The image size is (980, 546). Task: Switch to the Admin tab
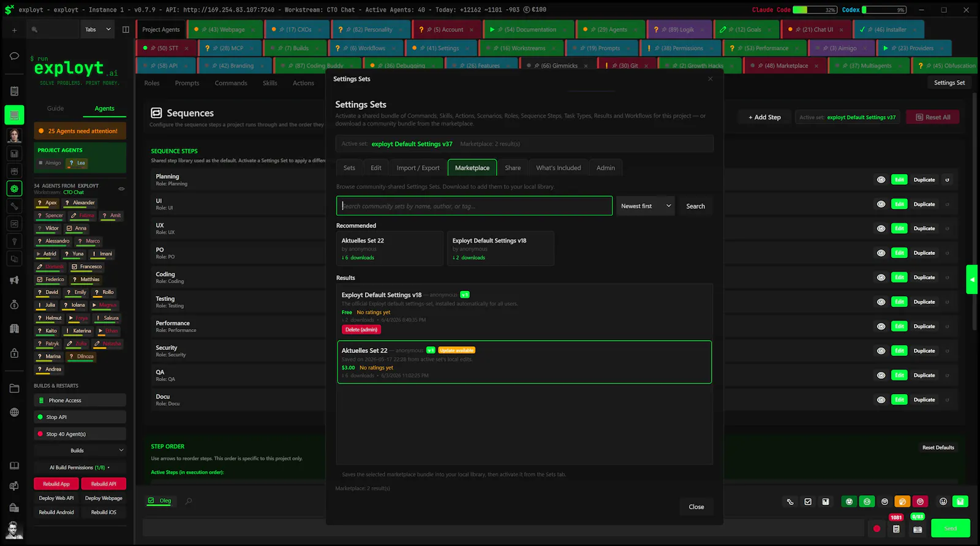tap(606, 168)
